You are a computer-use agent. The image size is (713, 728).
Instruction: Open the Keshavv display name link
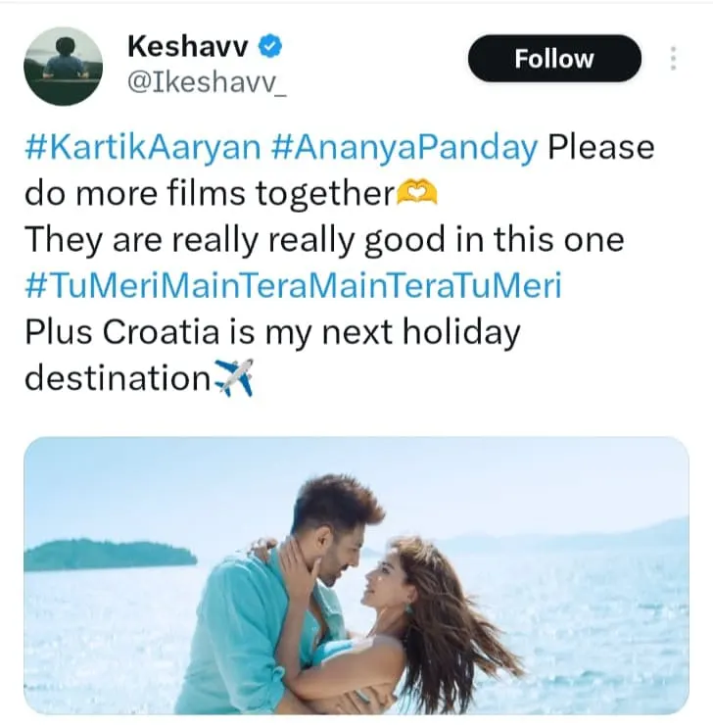pos(187,46)
